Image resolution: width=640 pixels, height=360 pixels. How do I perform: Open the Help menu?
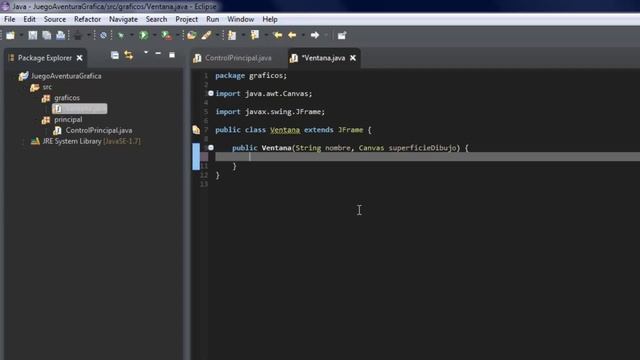click(270, 19)
